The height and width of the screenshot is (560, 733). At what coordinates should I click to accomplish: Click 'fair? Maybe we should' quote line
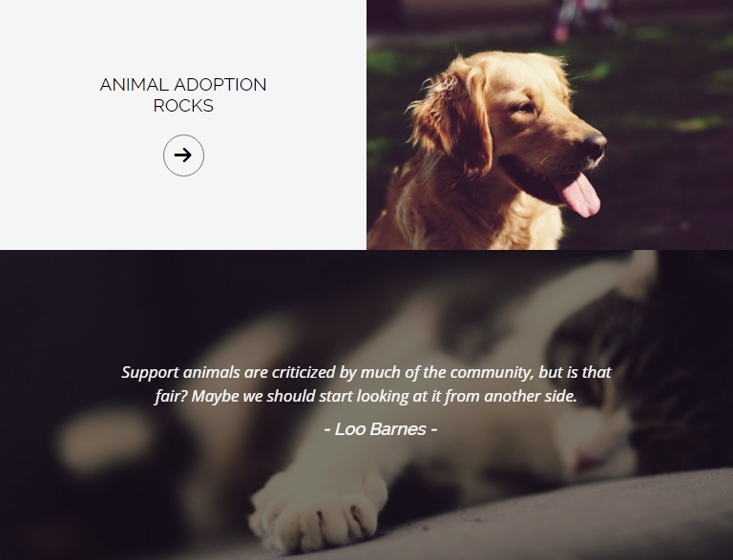(235, 397)
